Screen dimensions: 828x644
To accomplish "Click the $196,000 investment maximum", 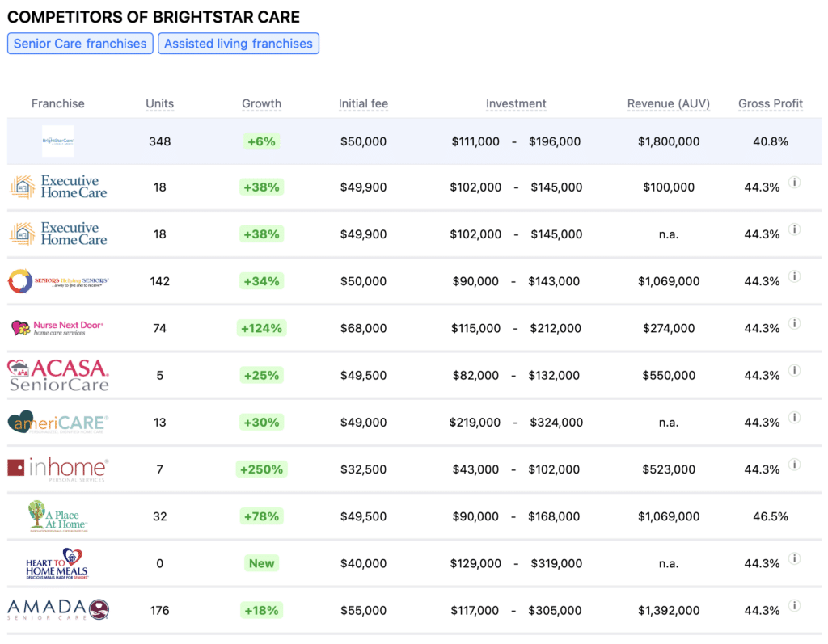I will [555, 141].
